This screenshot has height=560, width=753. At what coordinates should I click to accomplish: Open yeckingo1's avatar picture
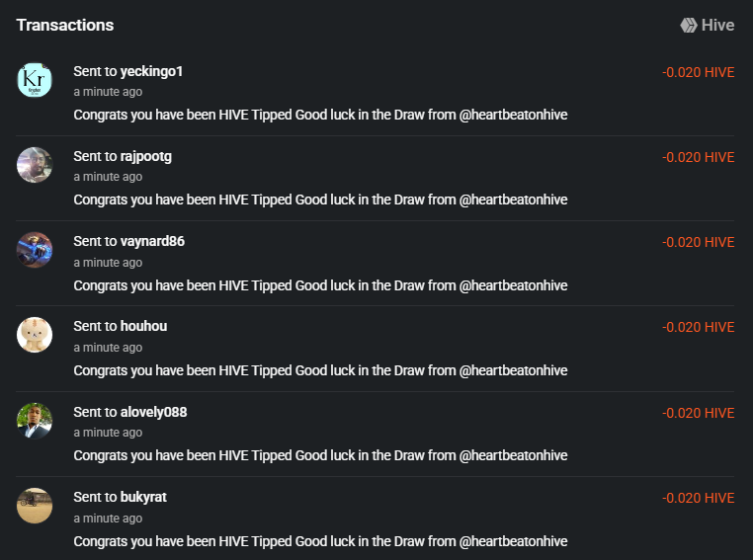(35, 80)
